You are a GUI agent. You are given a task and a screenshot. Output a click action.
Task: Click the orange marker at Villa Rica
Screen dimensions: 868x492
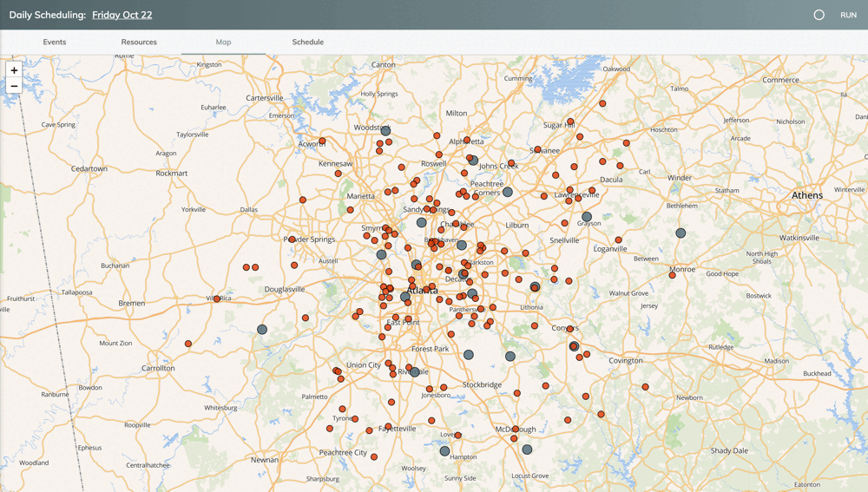[217, 298]
